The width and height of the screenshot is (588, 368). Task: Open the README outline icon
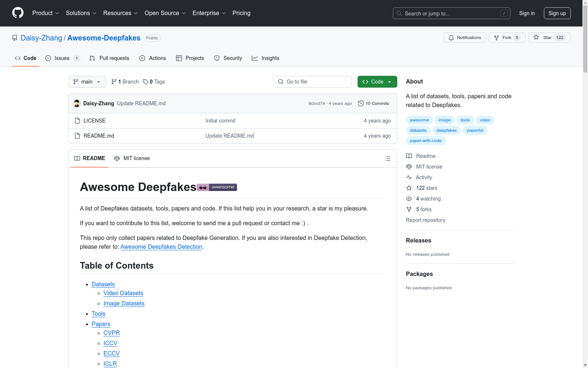(x=387, y=159)
